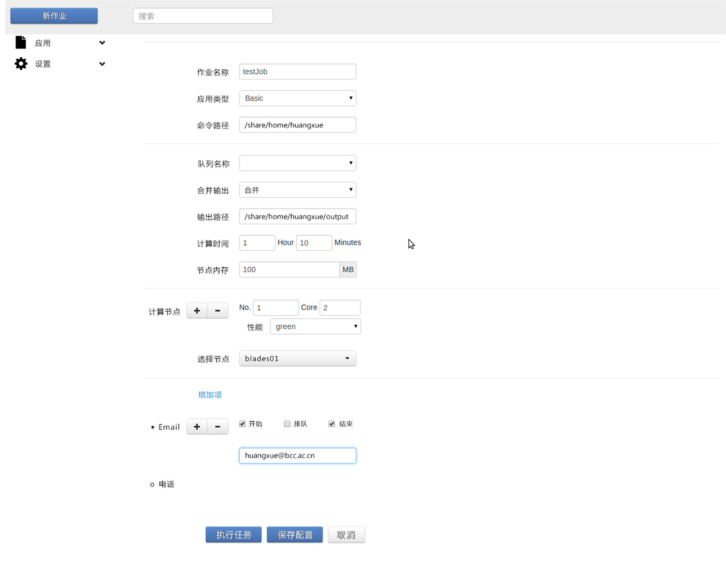Click the document icon beside 应用

[21, 42]
